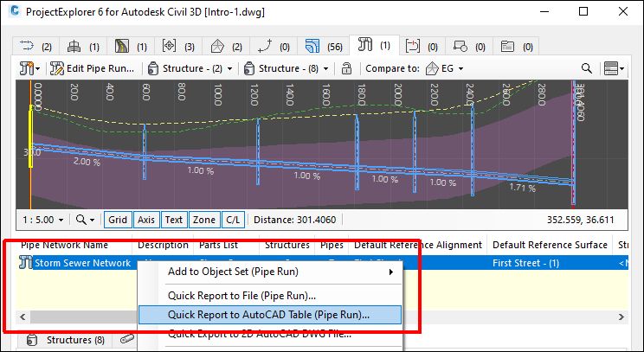
Task: Click the ProjectExplorer app icon in title bar
Action: [x=16, y=10]
